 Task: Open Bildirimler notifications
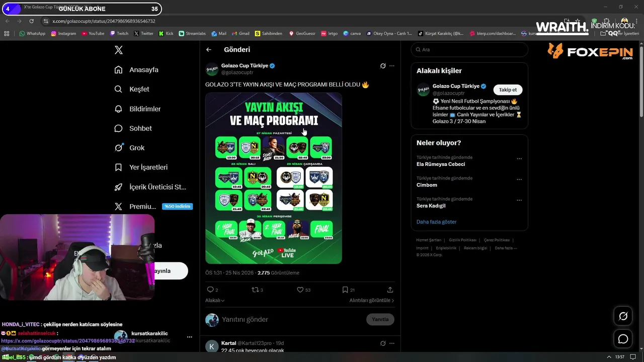pyautogui.click(x=137, y=109)
